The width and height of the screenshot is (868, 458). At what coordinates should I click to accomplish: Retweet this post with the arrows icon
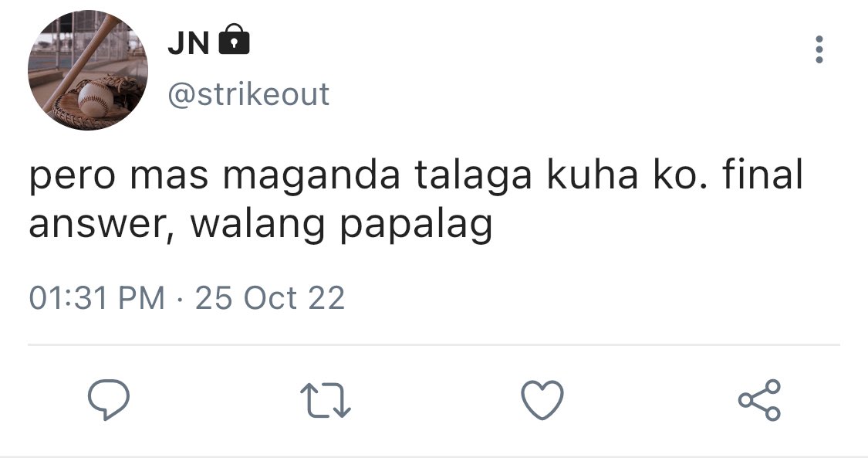[x=326, y=400]
